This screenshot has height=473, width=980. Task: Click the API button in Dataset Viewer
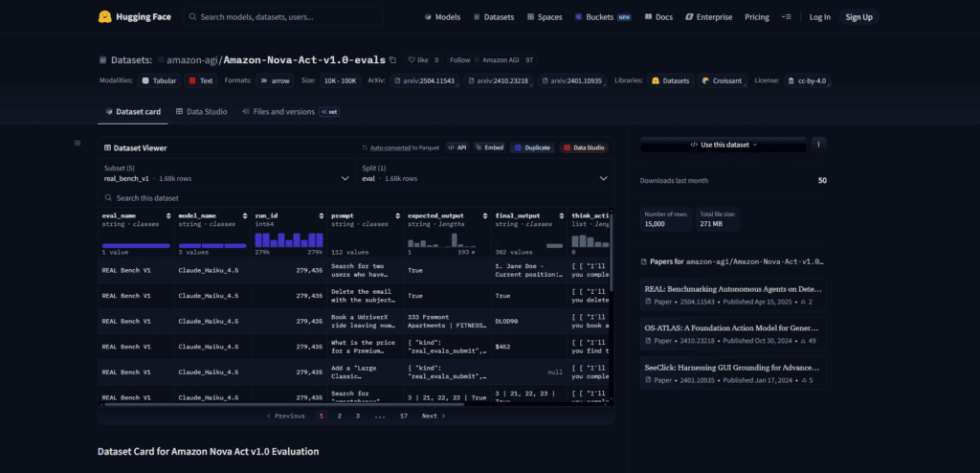(x=457, y=147)
